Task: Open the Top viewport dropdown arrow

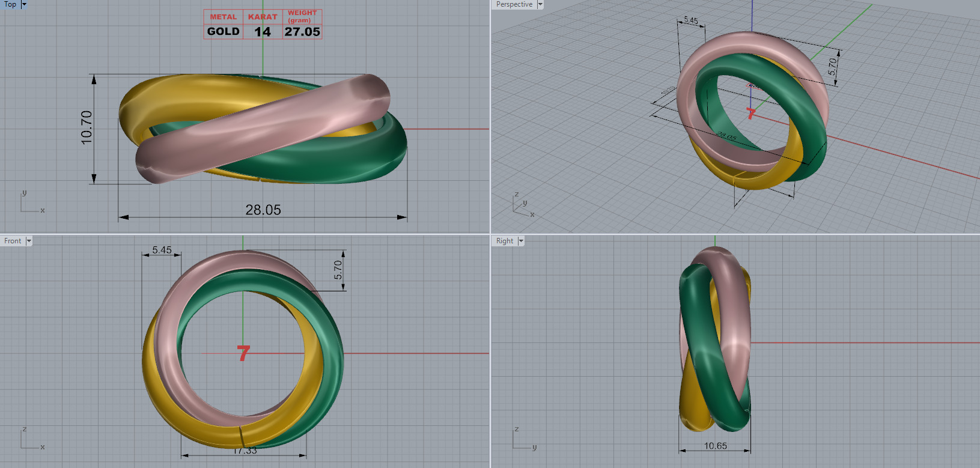Action: (x=24, y=4)
